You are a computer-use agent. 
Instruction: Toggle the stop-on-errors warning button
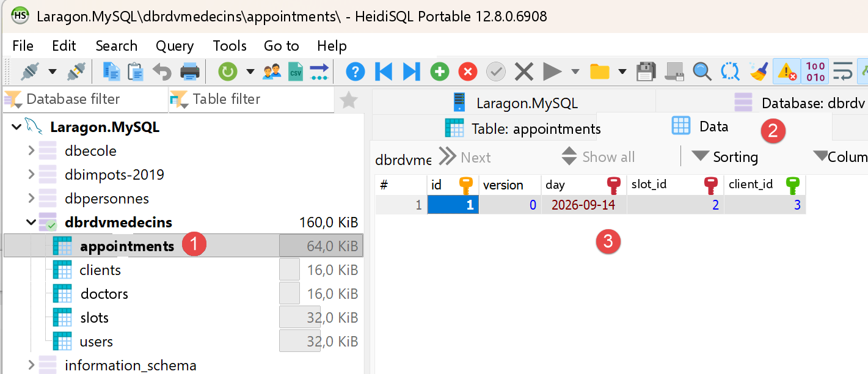[787, 72]
